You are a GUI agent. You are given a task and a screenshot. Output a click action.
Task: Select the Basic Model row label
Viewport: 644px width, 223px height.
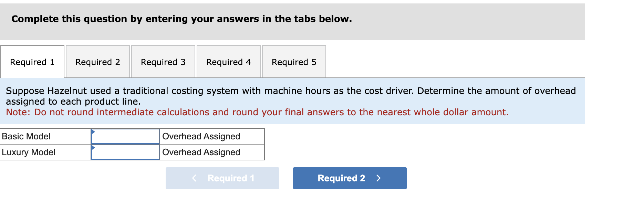click(26, 136)
